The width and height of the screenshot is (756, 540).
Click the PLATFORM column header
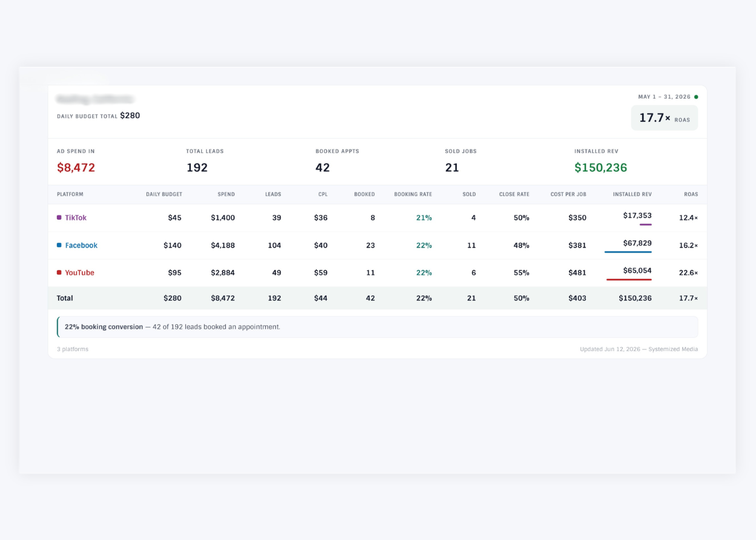click(x=70, y=194)
